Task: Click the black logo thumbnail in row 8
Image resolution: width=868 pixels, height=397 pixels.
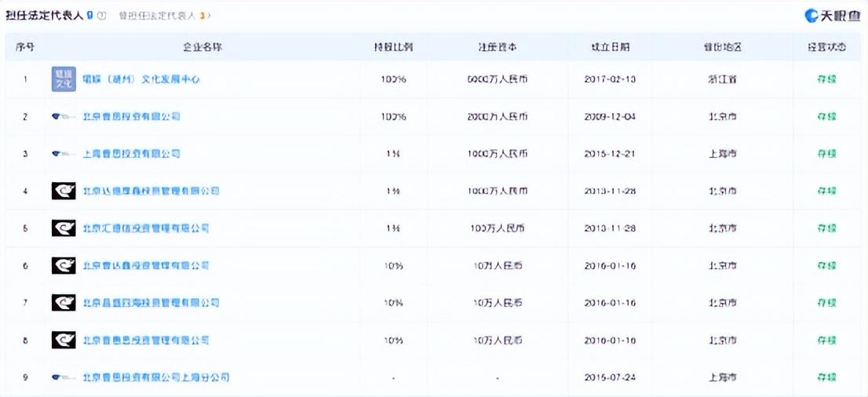Action: tap(64, 341)
